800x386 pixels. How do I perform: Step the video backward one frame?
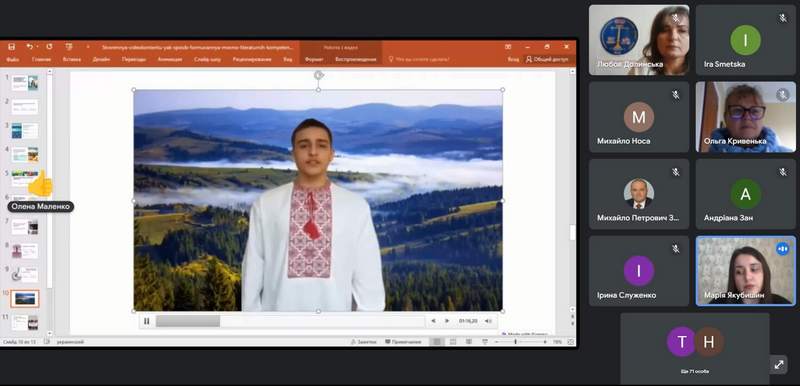(433, 321)
